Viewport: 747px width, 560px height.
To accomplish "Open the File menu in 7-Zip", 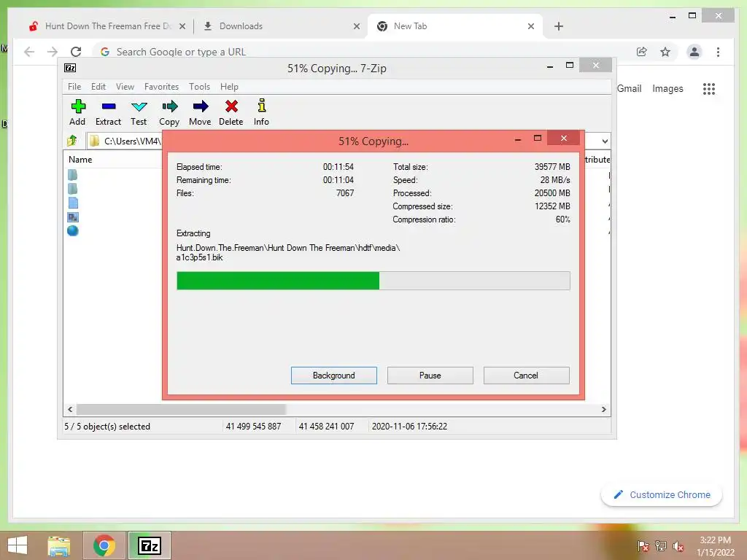I will click(74, 87).
